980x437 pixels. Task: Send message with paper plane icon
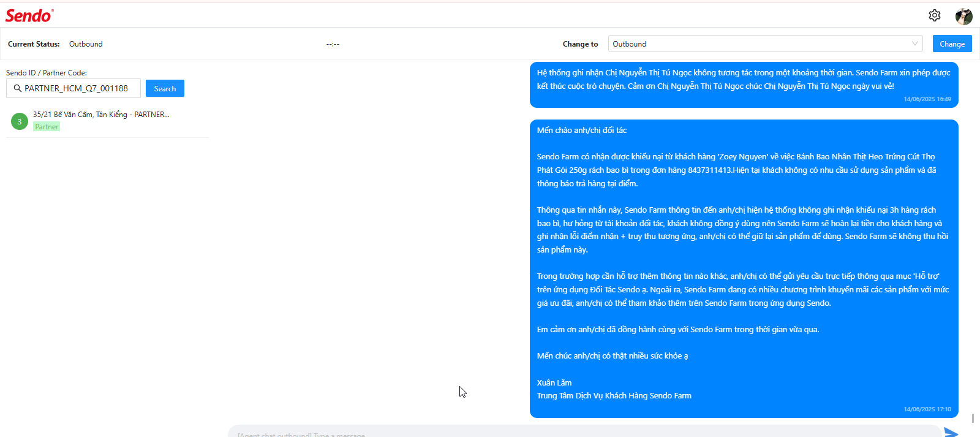951,432
